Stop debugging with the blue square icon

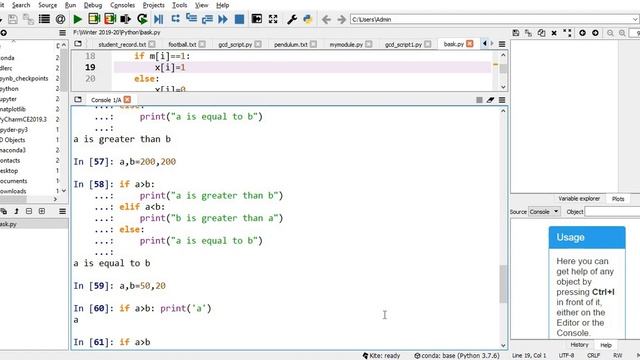(x=239, y=19)
